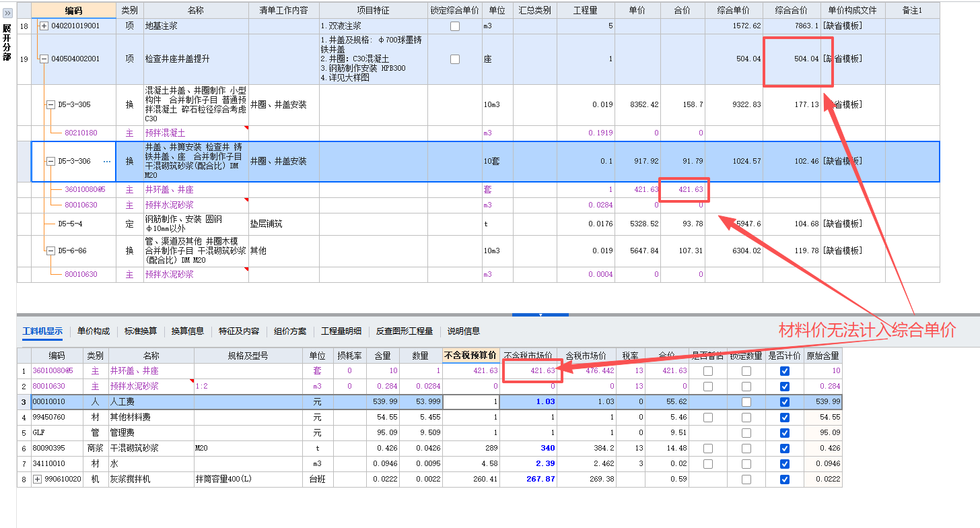This screenshot has height=528, width=980.
Task: Click the 1.03 不含税市场价 for 人工费
Action: click(528, 402)
